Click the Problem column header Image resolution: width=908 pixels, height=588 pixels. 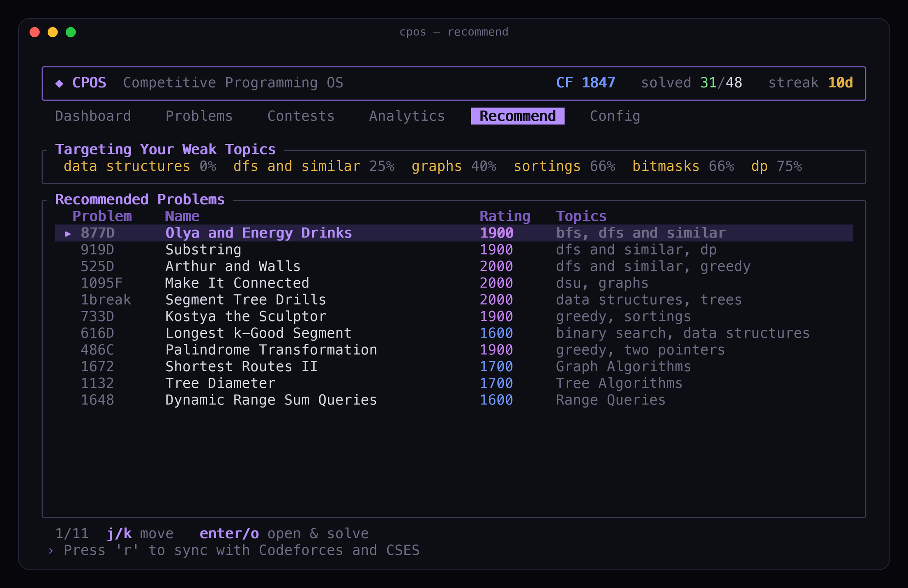click(102, 216)
